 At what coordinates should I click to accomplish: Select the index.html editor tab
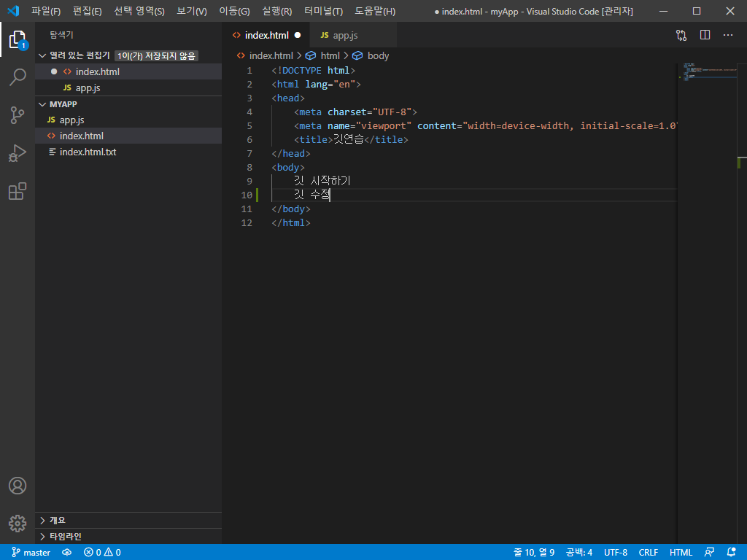coord(266,35)
